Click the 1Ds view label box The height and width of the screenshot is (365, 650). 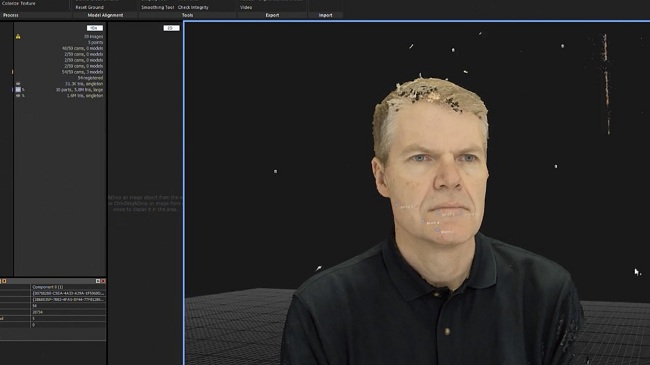[95, 28]
